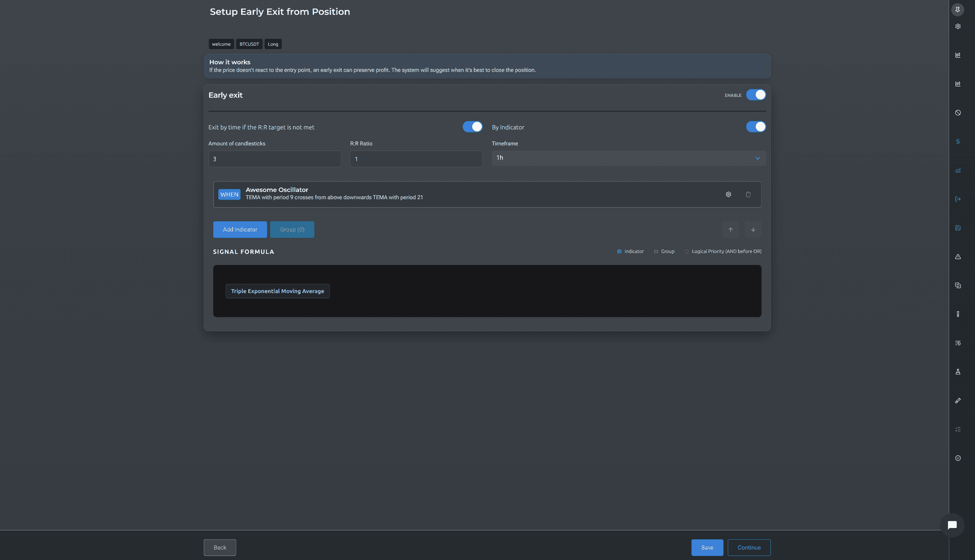Image resolution: width=975 pixels, height=560 pixels.
Task: Delete Awesome Oscillator with trash icon
Action: 748,194
